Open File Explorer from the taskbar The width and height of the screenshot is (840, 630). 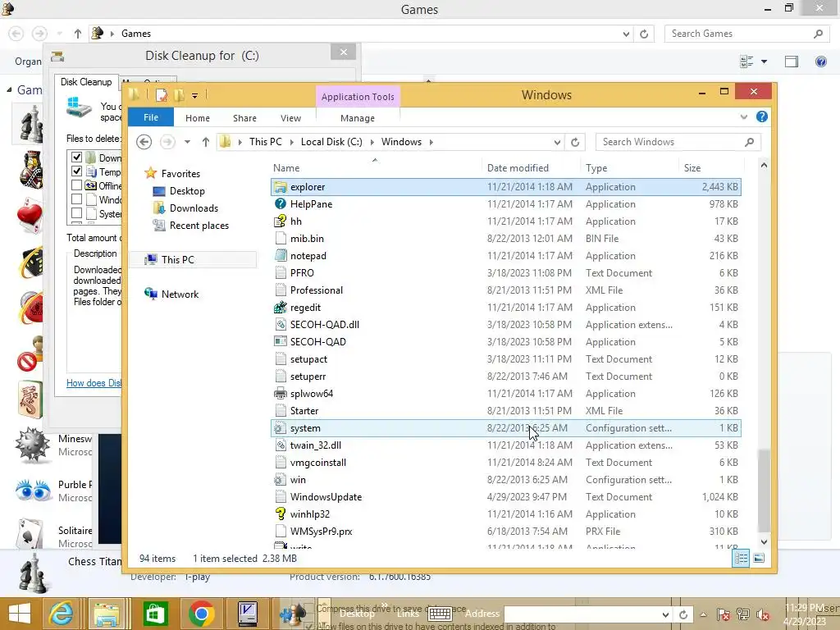107,614
